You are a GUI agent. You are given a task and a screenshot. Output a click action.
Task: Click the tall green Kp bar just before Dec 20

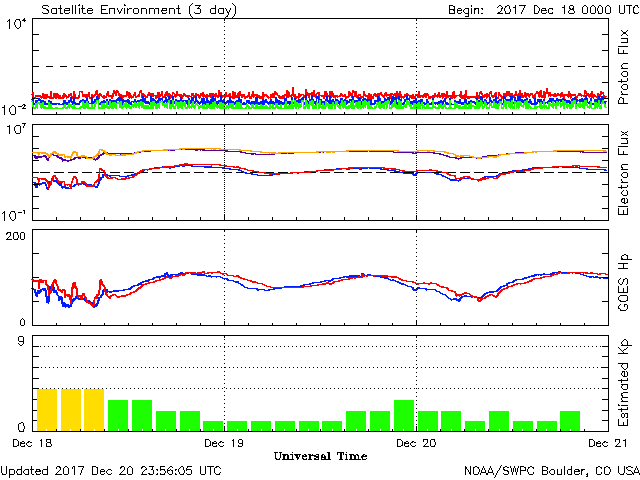(404, 416)
